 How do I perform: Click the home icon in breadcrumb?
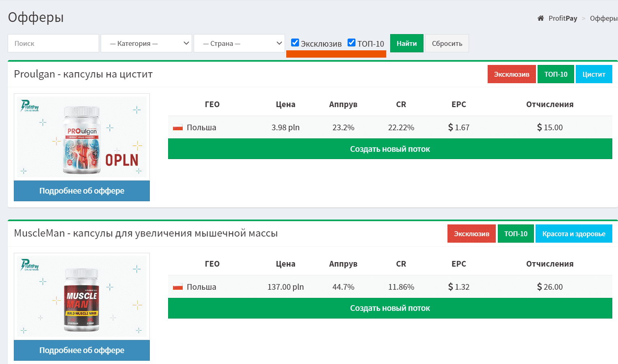point(540,18)
